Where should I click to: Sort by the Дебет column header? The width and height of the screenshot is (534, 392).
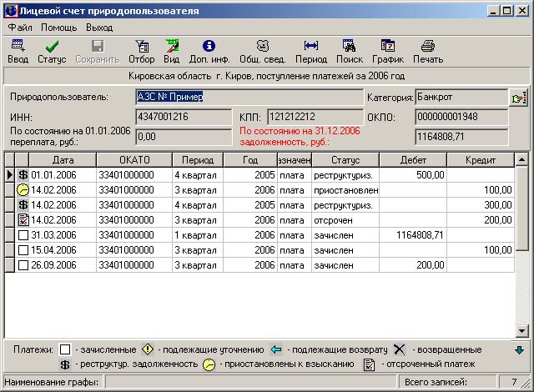[x=413, y=159]
